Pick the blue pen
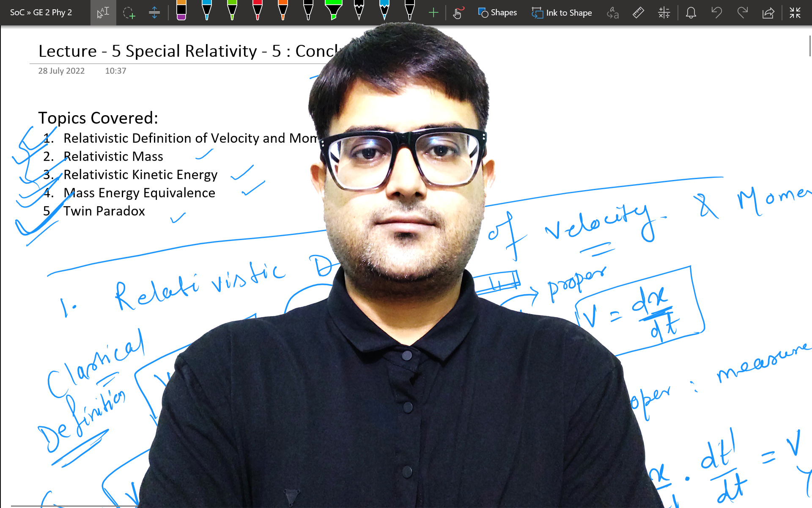The image size is (812, 508). pos(207,11)
